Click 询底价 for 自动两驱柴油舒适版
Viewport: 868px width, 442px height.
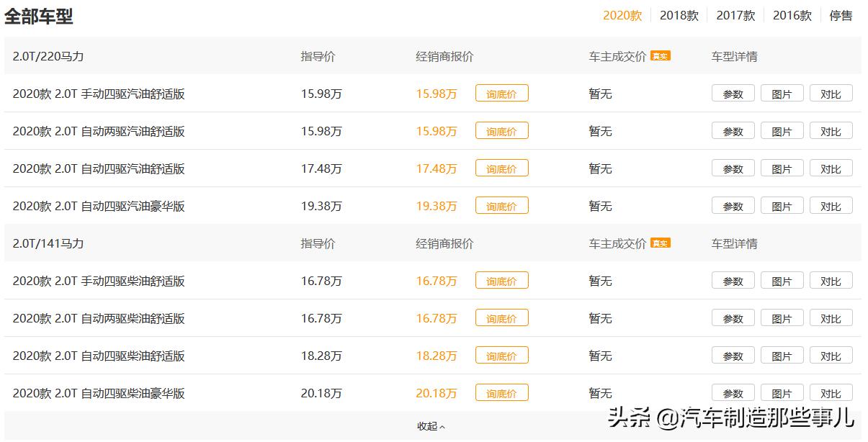point(501,317)
